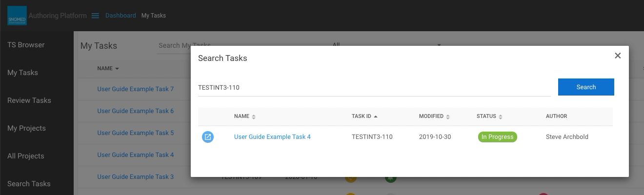The height and width of the screenshot is (195, 644).
Task: Click the SNOMED International logo
Action: coord(17,16)
